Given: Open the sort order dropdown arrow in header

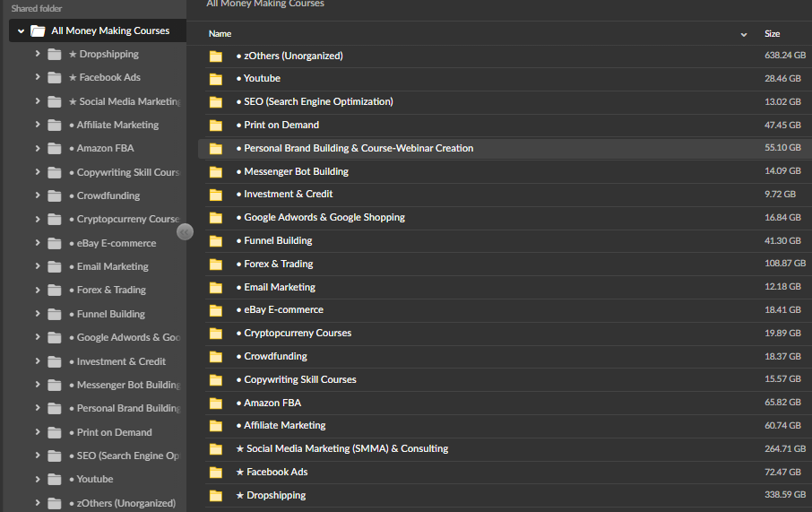Looking at the screenshot, I should click(744, 34).
